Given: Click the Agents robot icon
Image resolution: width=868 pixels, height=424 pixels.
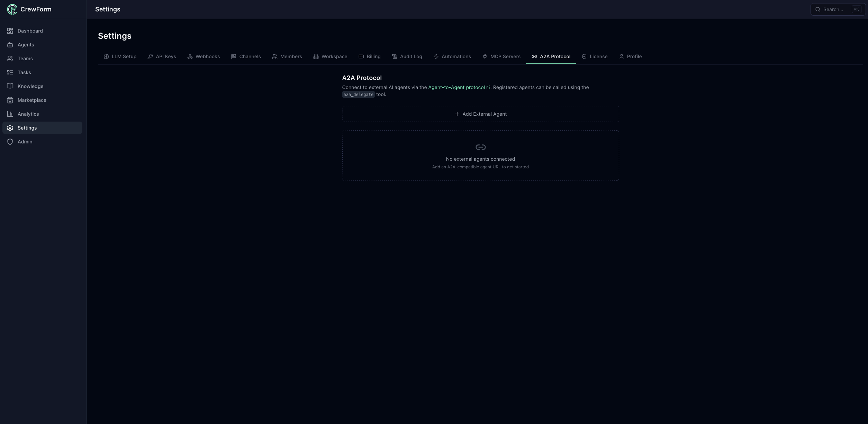Looking at the screenshot, I should point(10,45).
